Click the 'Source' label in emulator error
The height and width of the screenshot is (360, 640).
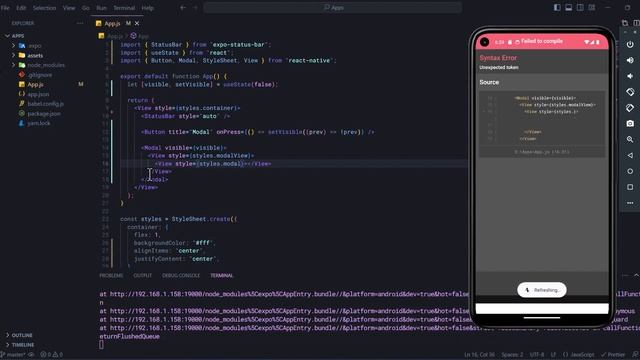[x=489, y=82]
